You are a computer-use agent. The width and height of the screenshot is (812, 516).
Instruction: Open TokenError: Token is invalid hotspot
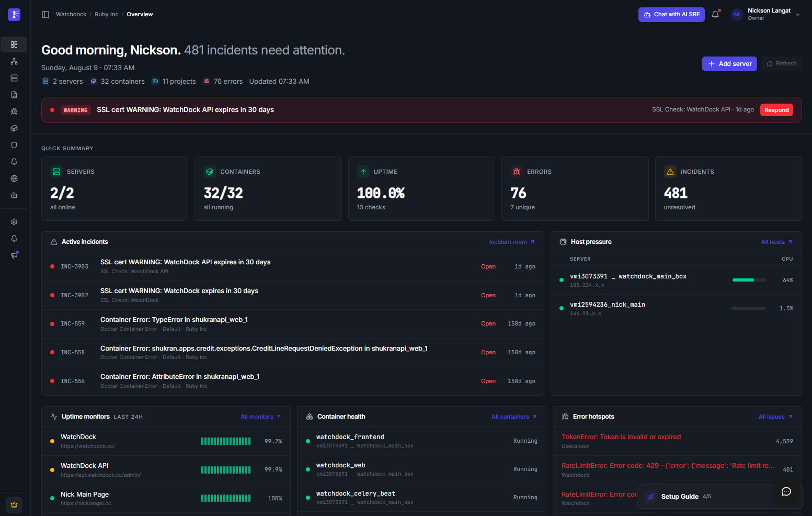point(677,441)
